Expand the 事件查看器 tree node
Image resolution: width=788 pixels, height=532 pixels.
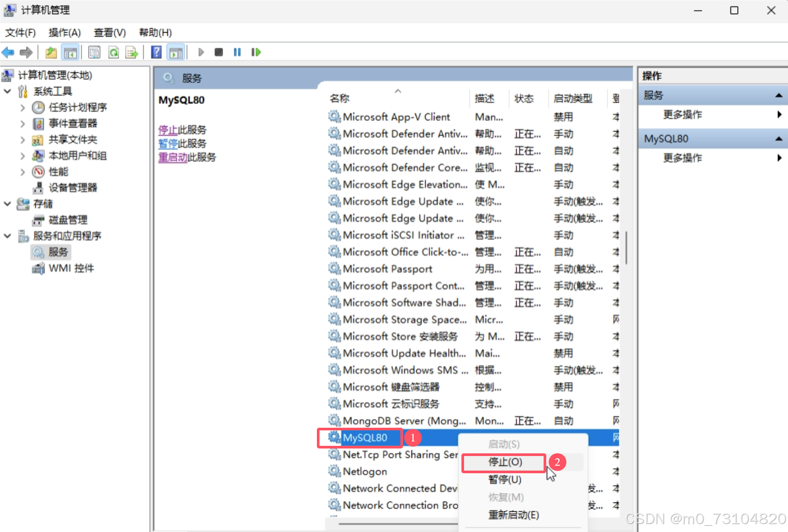pyautogui.click(x=23, y=124)
